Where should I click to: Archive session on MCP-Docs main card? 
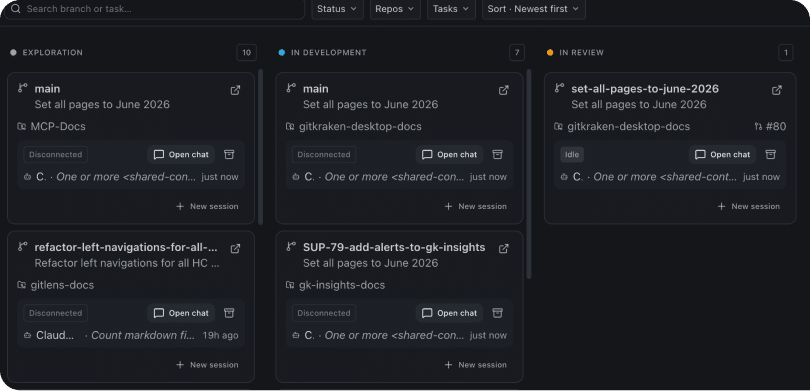229,154
